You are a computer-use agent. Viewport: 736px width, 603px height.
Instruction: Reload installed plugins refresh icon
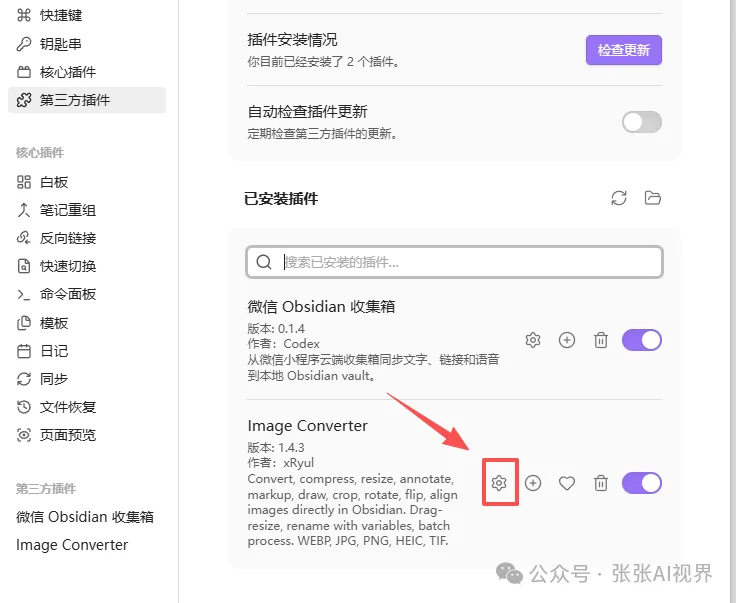(619, 198)
